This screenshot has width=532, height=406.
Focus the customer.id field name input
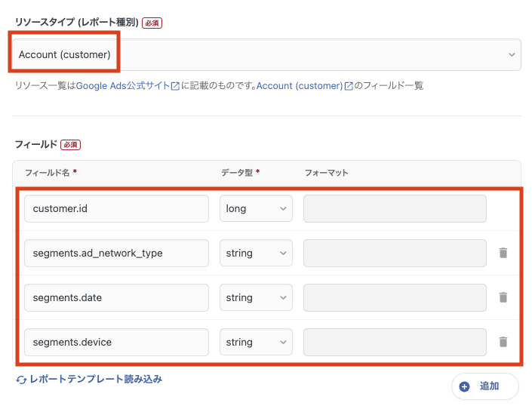(x=116, y=208)
